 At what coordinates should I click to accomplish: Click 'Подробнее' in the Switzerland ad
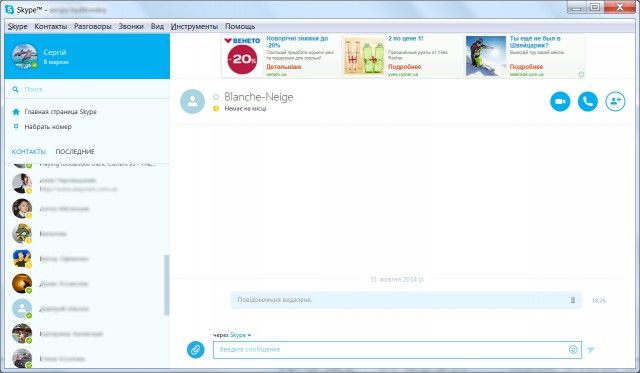[x=526, y=67]
